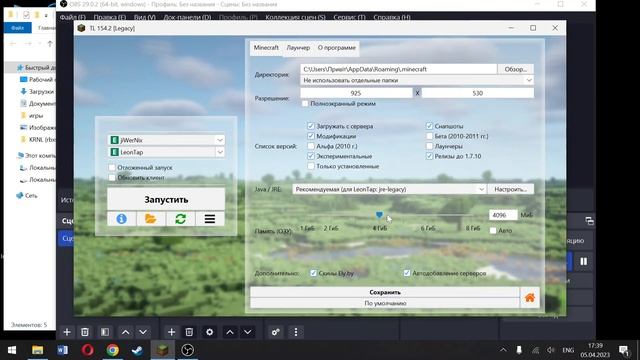The height and width of the screenshot is (360, 640).
Task: Open Steam from taskbar
Action: (x=138, y=350)
